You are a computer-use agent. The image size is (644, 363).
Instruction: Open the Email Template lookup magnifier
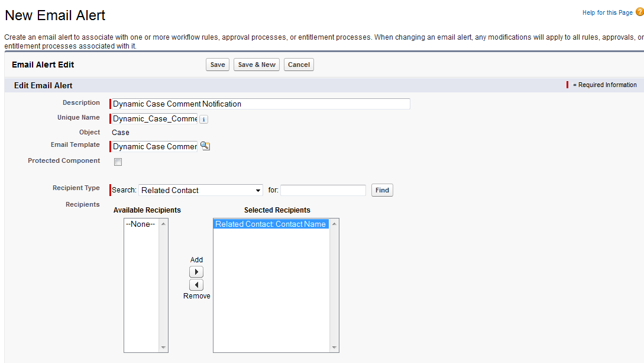205,146
